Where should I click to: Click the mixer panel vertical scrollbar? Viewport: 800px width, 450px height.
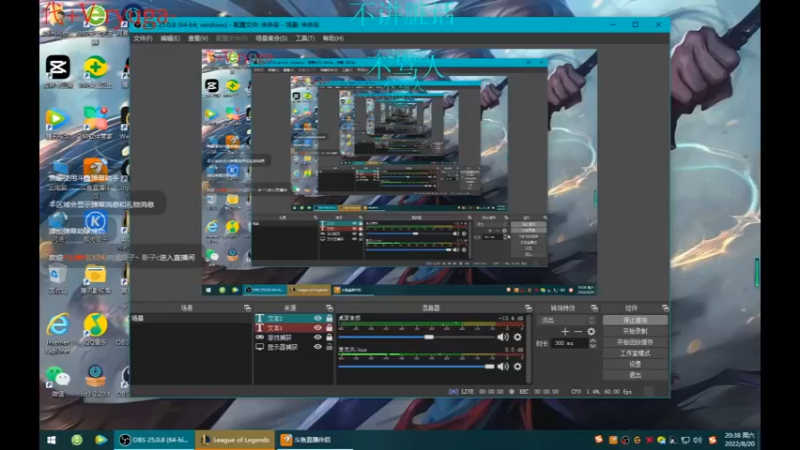pos(529,348)
